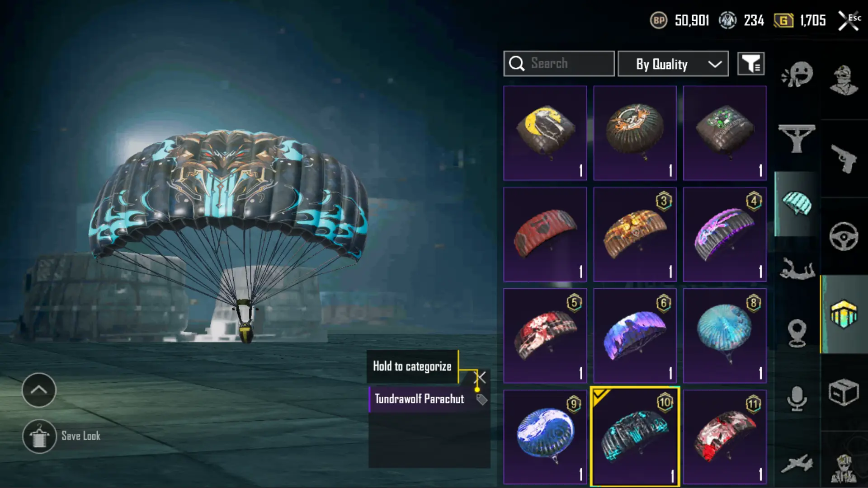The image size is (868, 488).
Task: Open the By Quality sort dropdown
Action: tap(673, 64)
